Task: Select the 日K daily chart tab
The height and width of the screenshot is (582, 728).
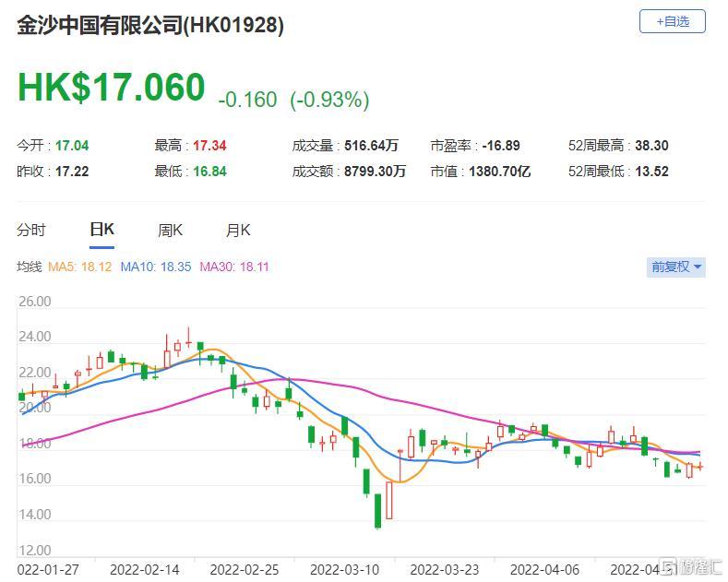Action: 101,230
